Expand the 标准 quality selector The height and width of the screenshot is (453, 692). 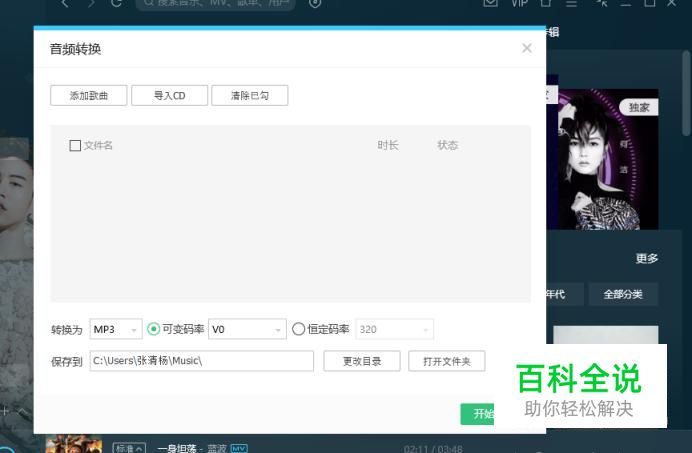tap(129, 448)
